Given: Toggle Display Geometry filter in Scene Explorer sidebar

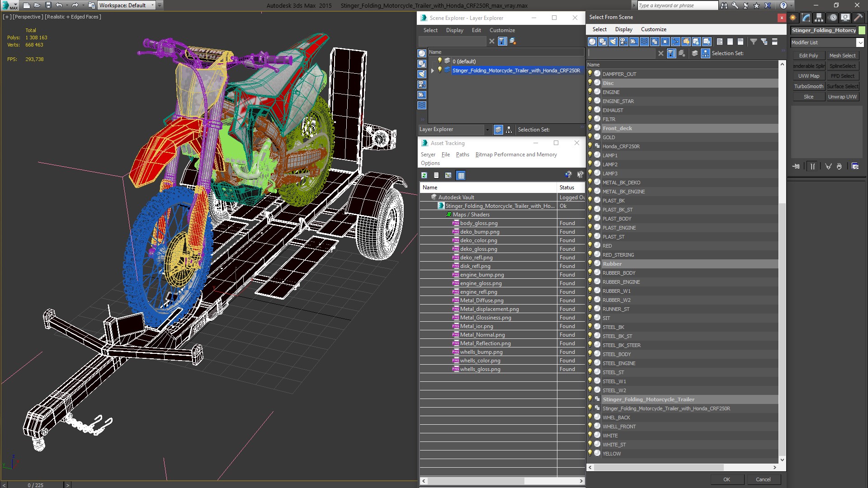Looking at the screenshot, I should 422,53.
